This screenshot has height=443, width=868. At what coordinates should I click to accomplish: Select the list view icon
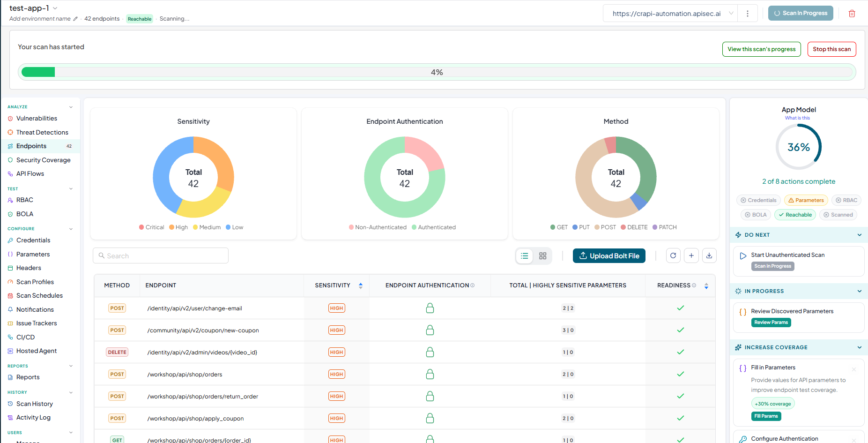click(525, 256)
